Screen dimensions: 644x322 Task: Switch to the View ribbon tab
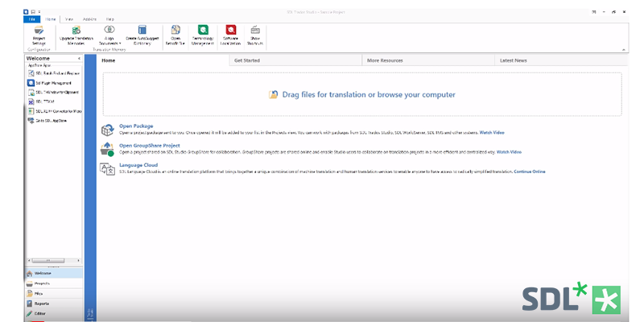(x=69, y=18)
